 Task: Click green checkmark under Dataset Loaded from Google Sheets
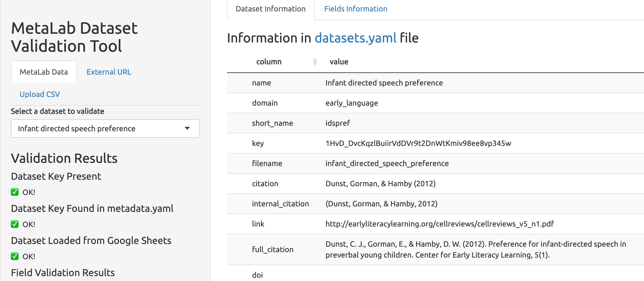pos(15,256)
